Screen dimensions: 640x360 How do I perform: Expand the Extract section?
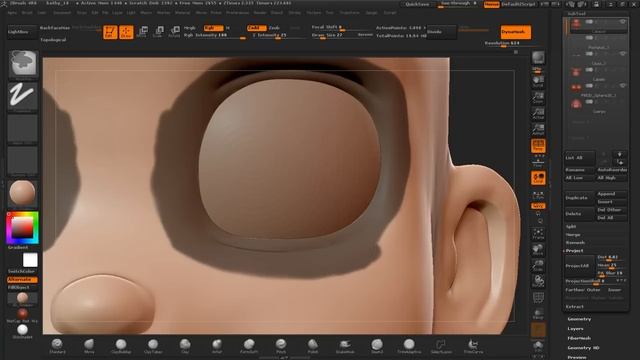[x=574, y=307]
